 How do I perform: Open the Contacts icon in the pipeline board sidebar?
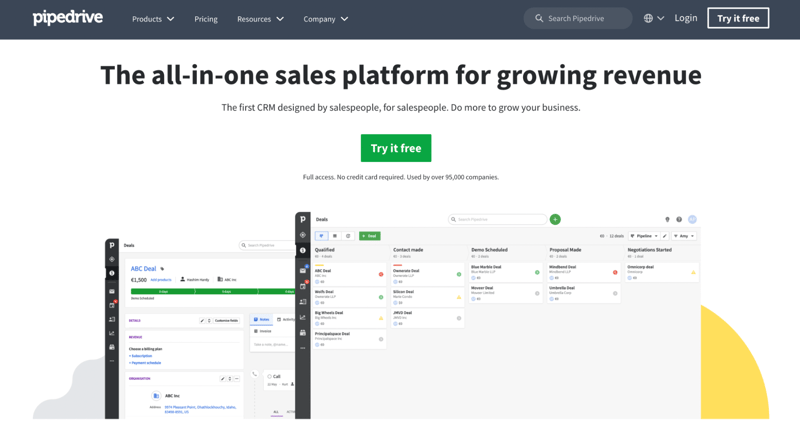point(303,302)
